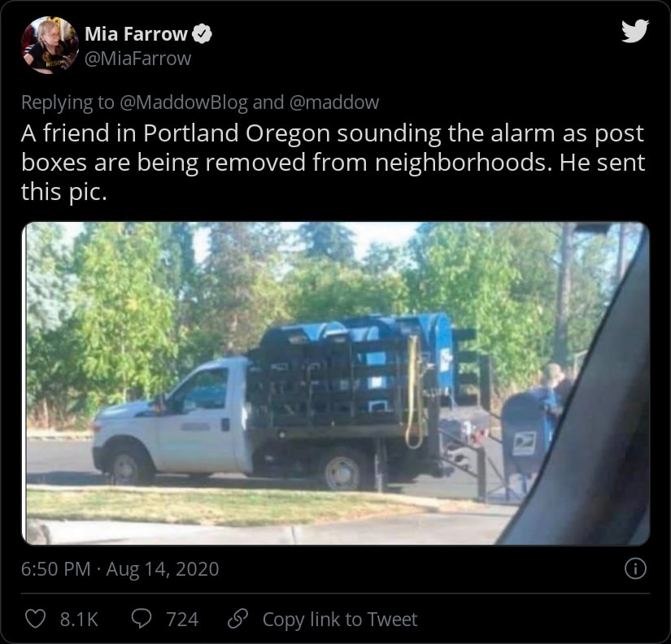
Task: Click the chain link icon
Action: click(238, 619)
